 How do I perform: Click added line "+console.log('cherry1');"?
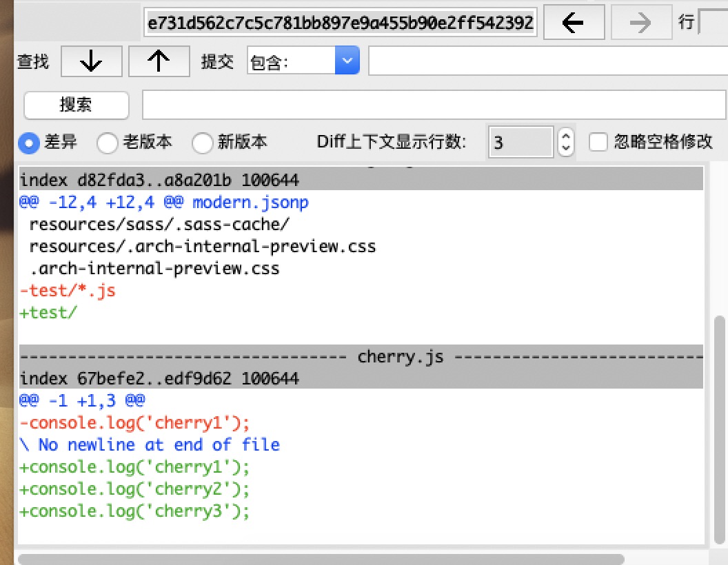(134, 466)
